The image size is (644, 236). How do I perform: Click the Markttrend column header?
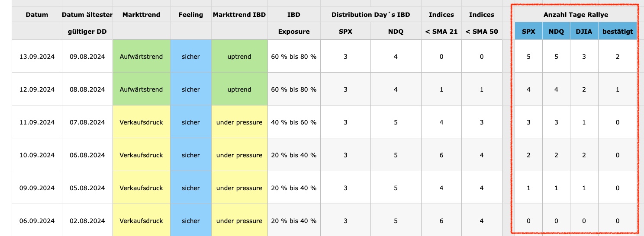[141, 15]
